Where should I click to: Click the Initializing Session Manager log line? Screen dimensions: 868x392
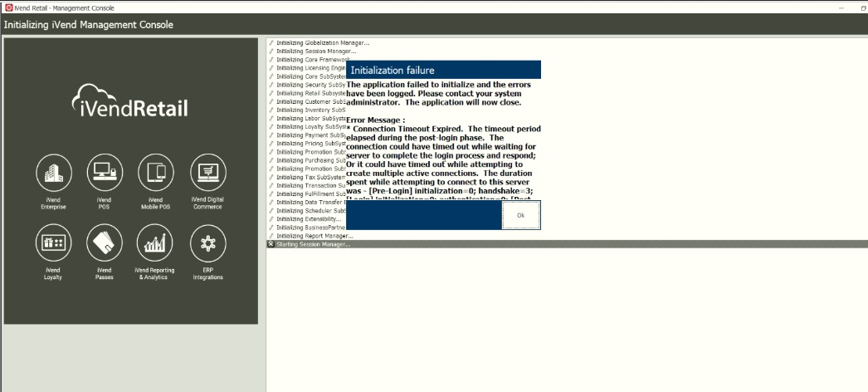[316, 51]
